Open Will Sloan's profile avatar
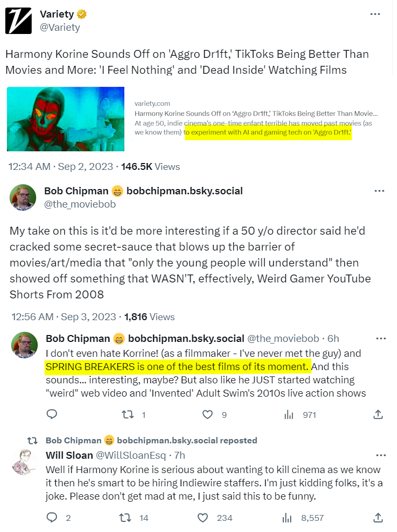The height and width of the screenshot is (532, 397). point(24,462)
